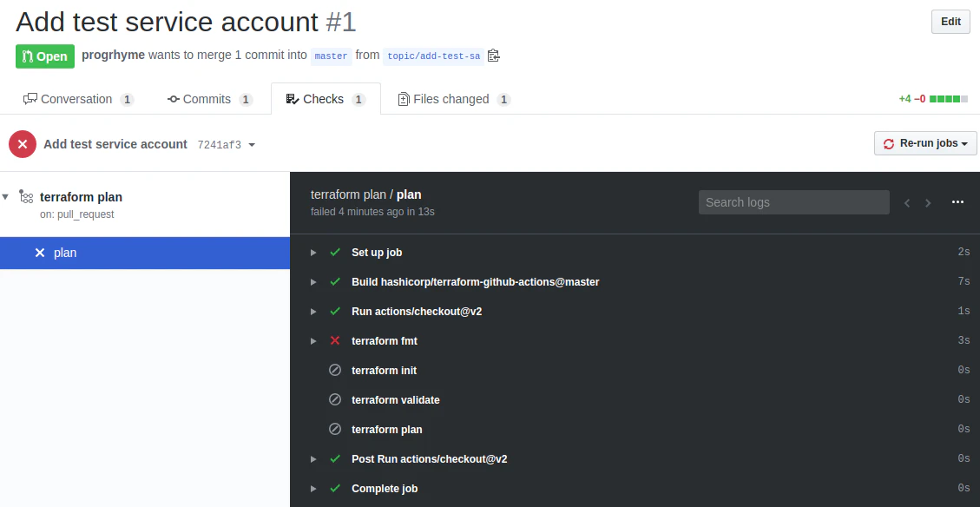Click green check icon of Complete job
980x507 pixels.
(335, 488)
